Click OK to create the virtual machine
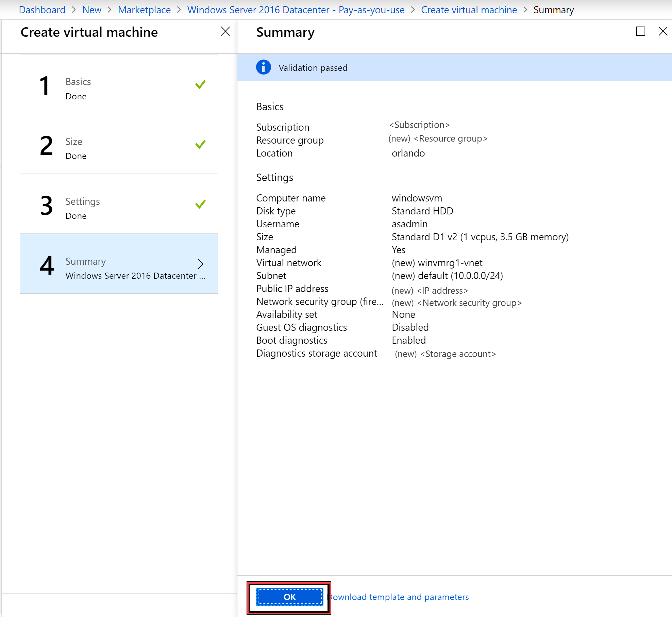 coord(288,597)
